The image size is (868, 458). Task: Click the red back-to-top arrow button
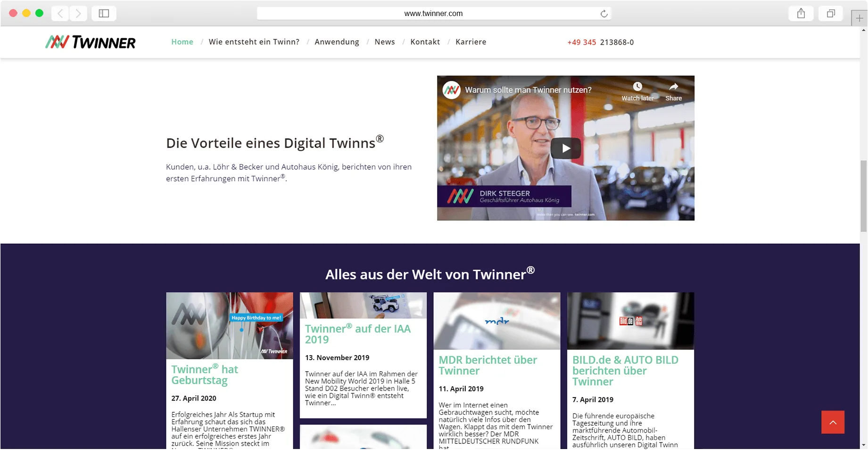click(833, 422)
